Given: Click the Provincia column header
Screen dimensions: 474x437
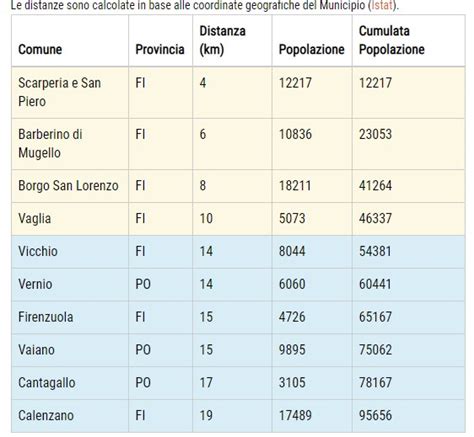Looking at the screenshot, I should [x=160, y=49].
